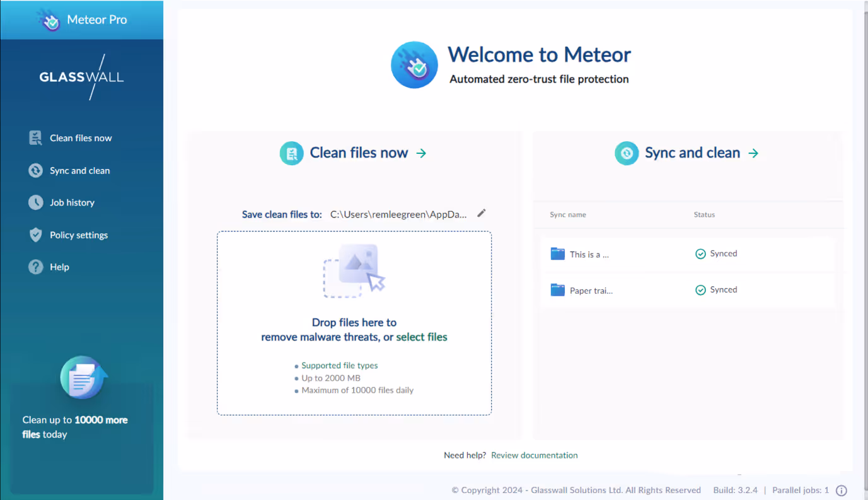Click the teal Sync and clean panel icon
Screen dimensions: 868x500
627,153
